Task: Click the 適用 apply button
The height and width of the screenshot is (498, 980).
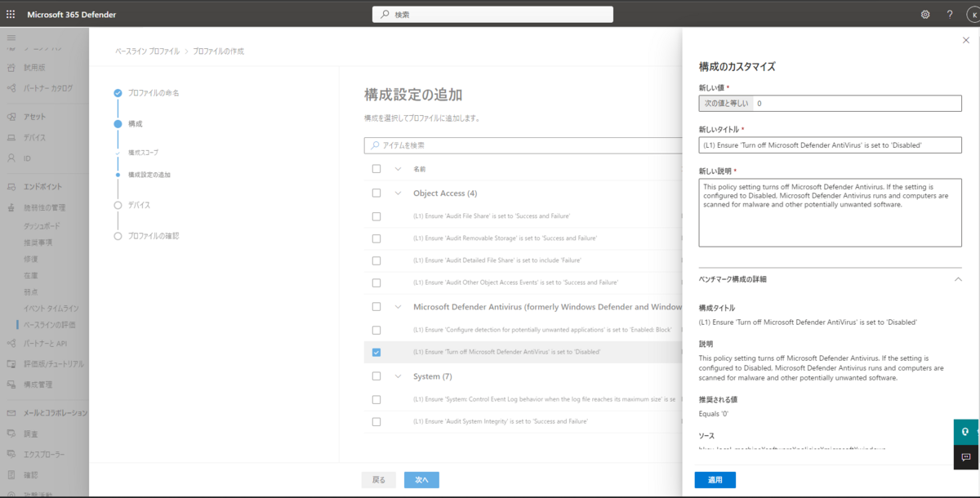Action: click(x=715, y=480)
